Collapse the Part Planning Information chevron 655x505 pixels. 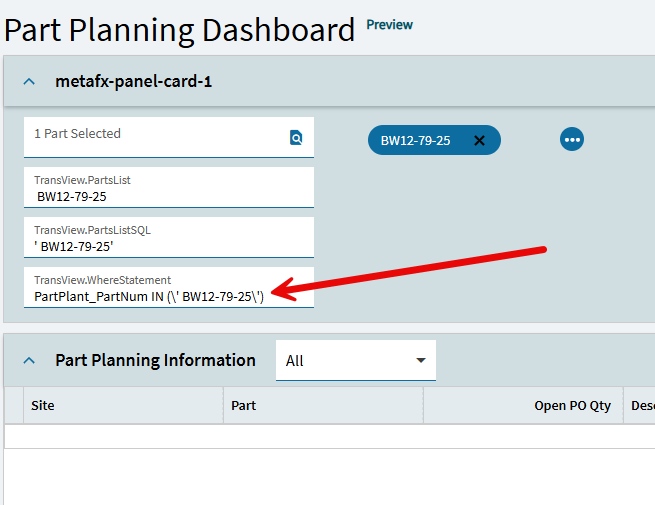[29, 361]
